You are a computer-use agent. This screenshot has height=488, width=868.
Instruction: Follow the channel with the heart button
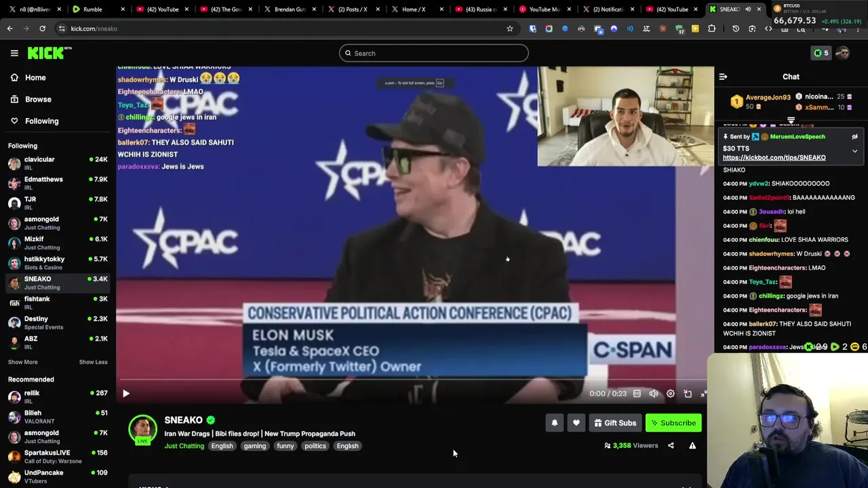click(x=576, y=423)
